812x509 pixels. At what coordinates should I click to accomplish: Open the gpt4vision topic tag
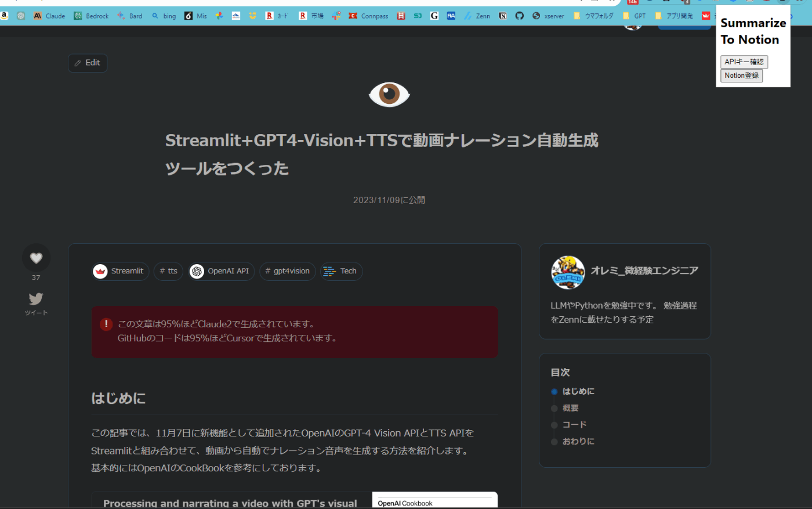(x=287, y=271)
